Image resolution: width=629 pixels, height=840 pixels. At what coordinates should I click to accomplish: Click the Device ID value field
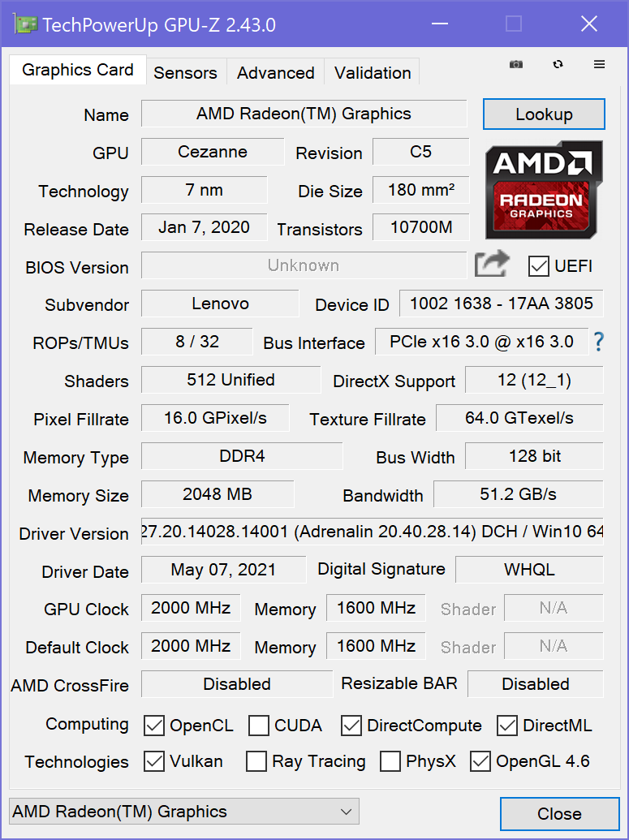point(501,304)
